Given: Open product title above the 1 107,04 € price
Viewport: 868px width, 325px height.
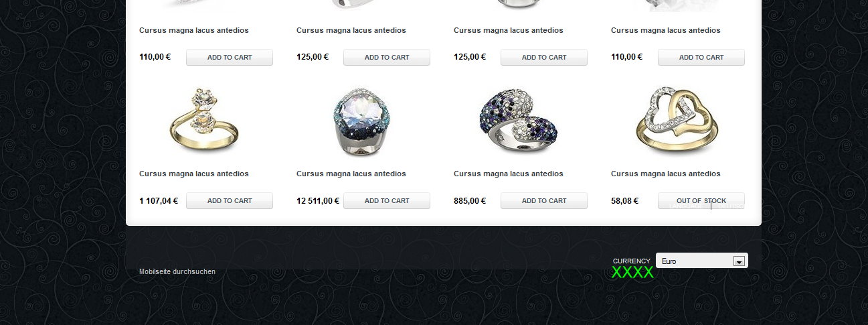Looking at the screenshot, I should 194,174.
